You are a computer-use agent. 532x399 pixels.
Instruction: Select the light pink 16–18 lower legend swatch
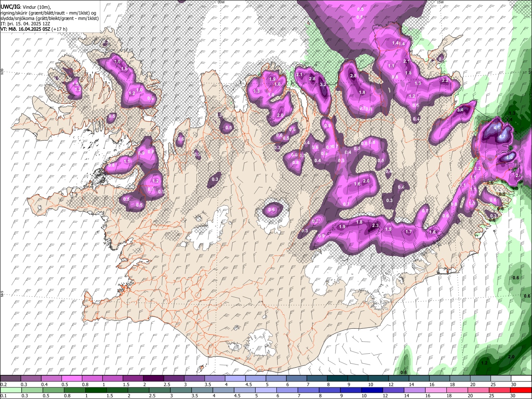(436, 390)
